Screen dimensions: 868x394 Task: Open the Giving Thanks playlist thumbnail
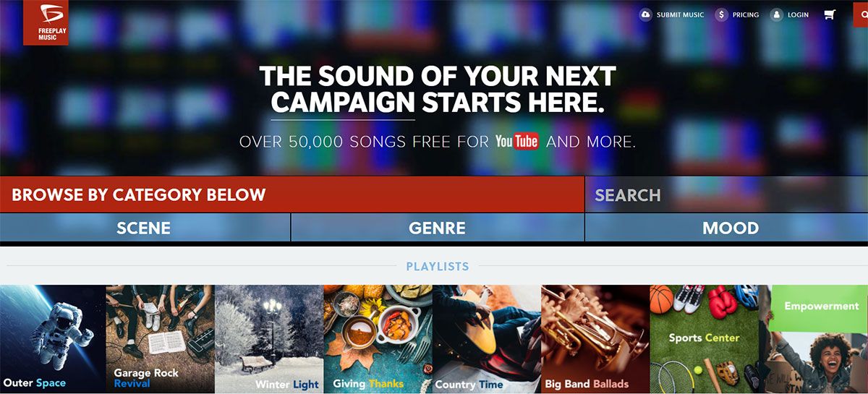(378, 339)
